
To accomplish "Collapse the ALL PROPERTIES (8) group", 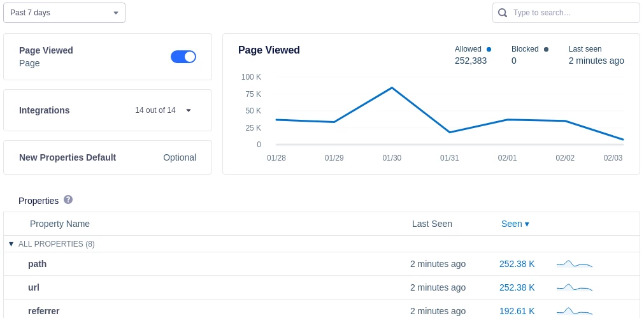I will pyautogui.click(x=11, y=244).
